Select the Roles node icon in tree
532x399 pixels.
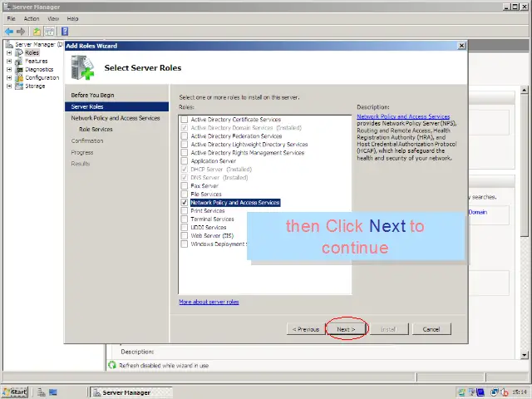tap(19, 52)
